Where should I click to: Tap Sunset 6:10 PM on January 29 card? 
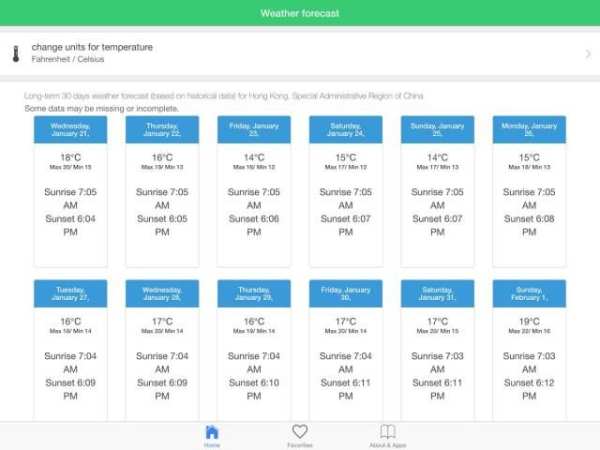(x=254, y=389)
